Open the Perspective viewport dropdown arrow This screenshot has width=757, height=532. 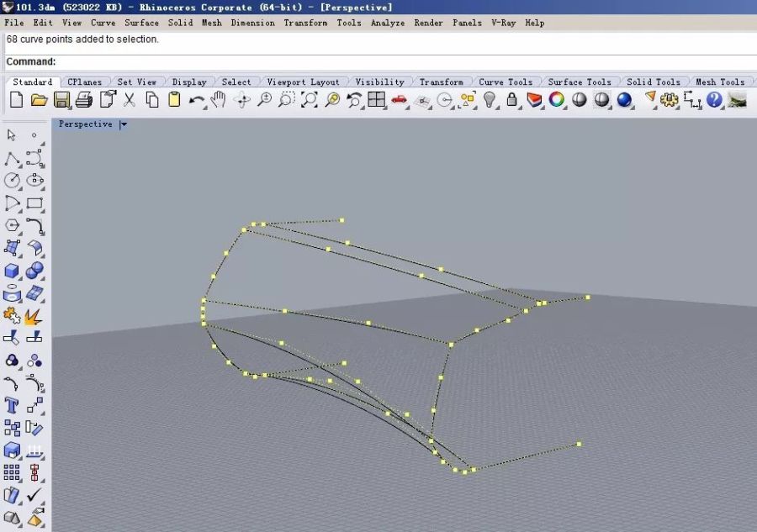[124, 124]
